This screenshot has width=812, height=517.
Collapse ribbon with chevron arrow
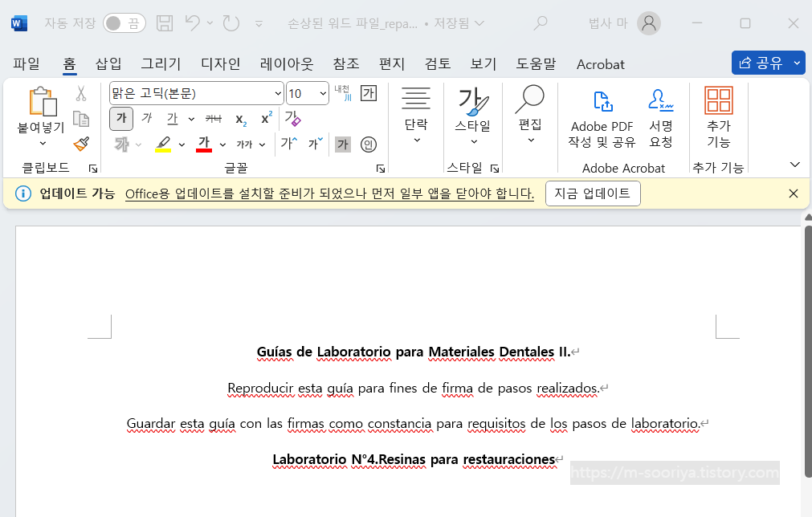795,165
